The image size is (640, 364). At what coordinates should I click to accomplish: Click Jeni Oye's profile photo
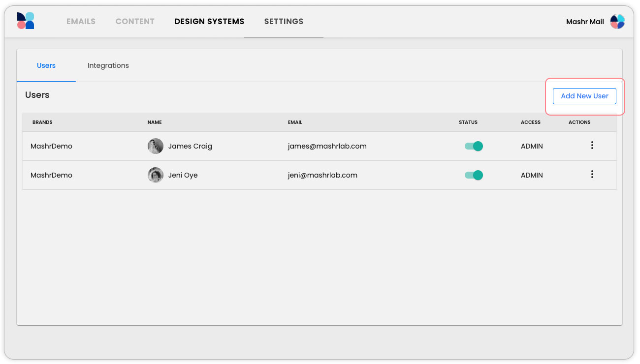pos(156,175)
